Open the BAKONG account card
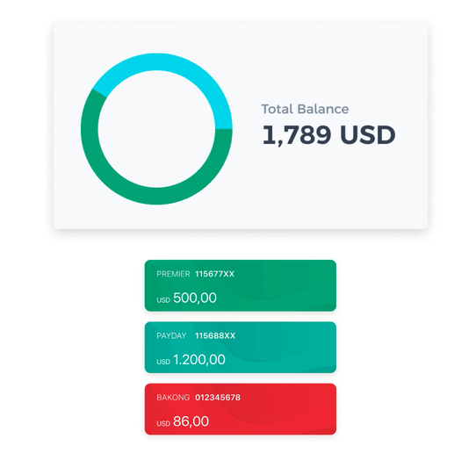Viewport: 476px width, 453px height. [x=241, y=409]
